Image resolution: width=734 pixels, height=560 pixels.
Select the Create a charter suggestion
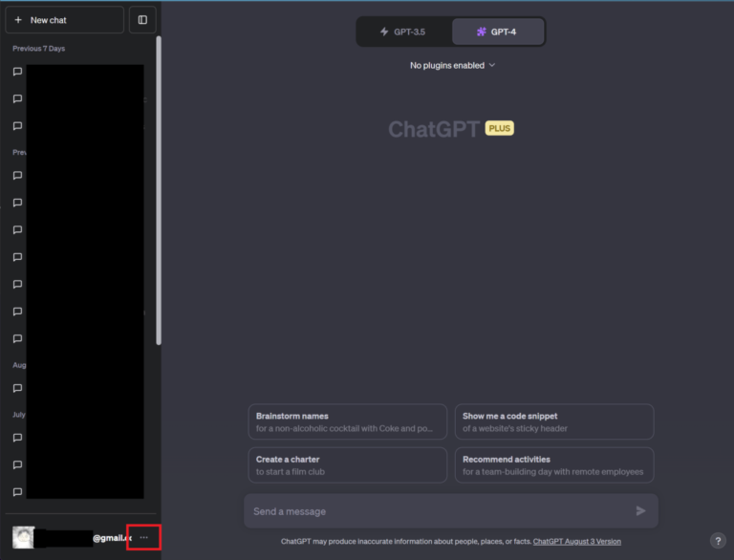point(347,465)
